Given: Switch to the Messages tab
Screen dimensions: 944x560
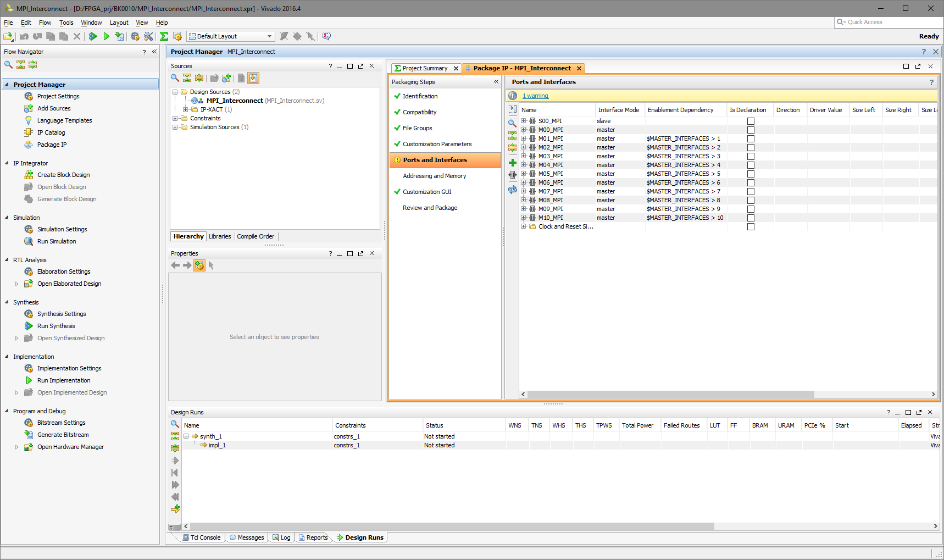Looking at the screenshot, I should coord(247,537).
